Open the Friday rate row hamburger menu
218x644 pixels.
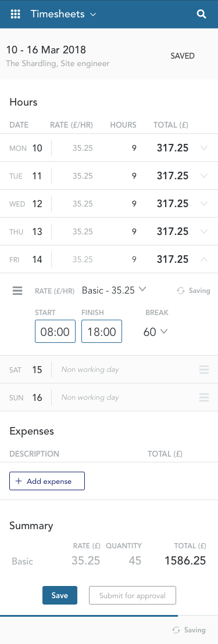17,291
